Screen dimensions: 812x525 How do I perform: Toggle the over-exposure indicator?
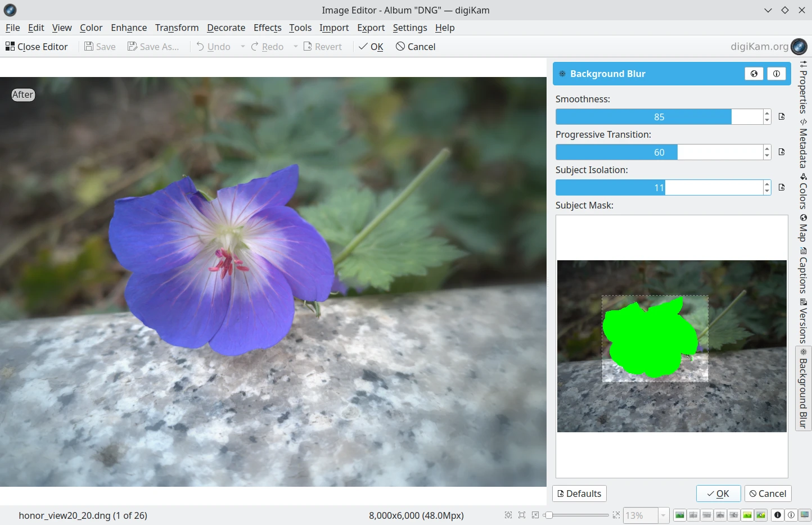point(791,515)
